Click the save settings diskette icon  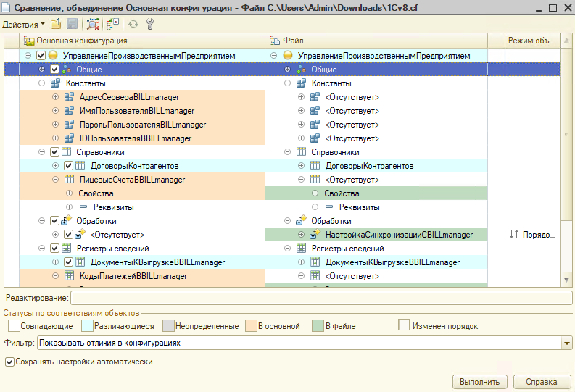point(72,24)
